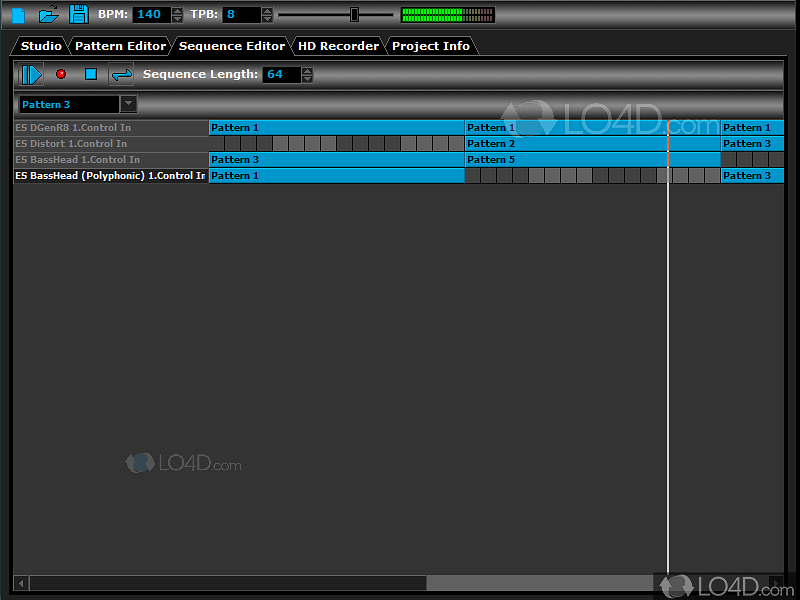
Task: Decrease TPB using the stepper arrow
Action: pos(266,19)
